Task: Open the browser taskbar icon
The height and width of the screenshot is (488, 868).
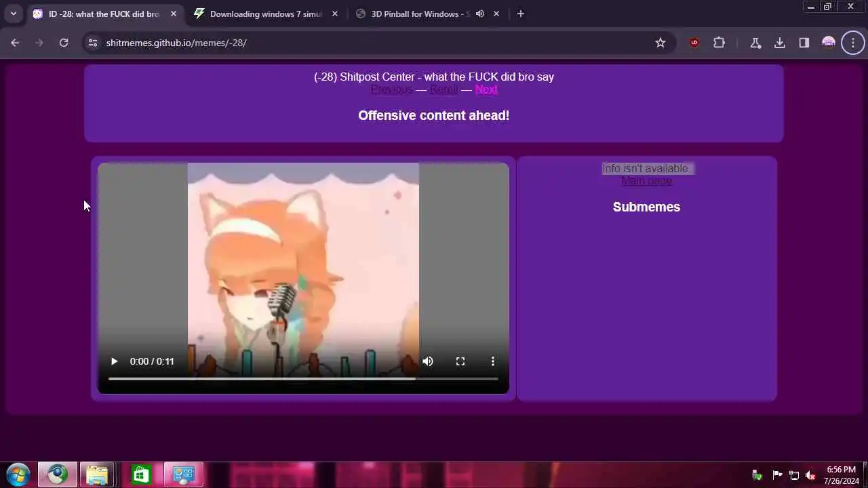Action: (x=58, y=474)
